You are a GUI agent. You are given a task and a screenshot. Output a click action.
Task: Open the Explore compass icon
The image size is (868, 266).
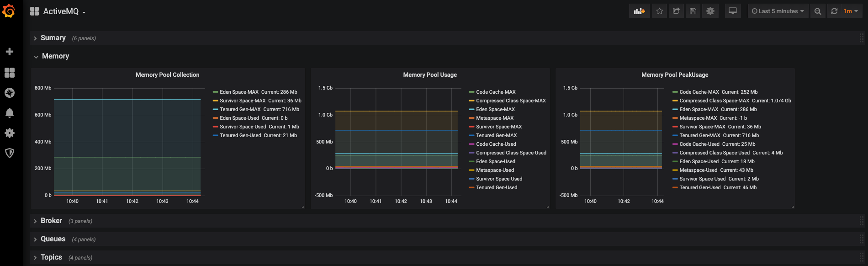point(9,93)
